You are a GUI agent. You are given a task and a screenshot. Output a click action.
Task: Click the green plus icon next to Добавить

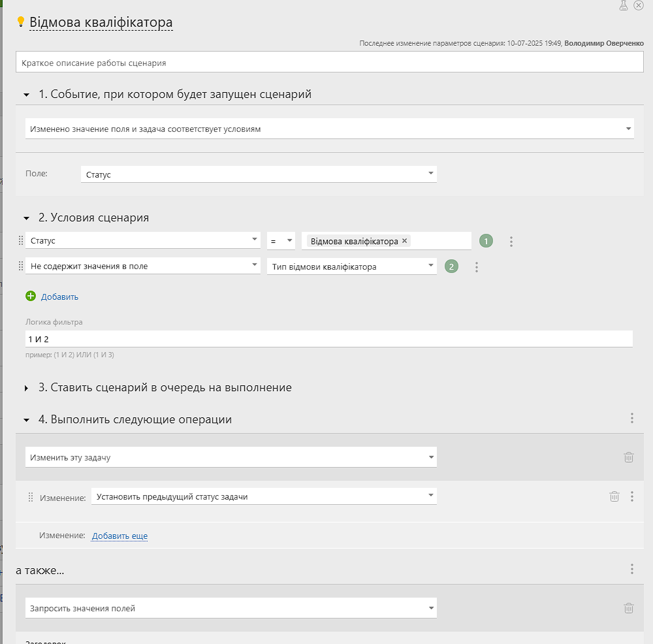coord(31,296)
